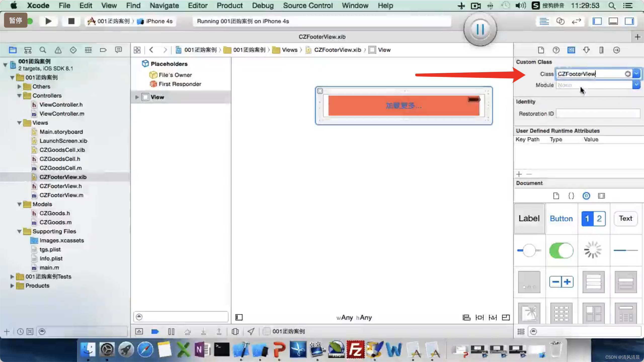Select Debug menu in menu bar
This screenshot has height=362, width=644.
point(263,5)
